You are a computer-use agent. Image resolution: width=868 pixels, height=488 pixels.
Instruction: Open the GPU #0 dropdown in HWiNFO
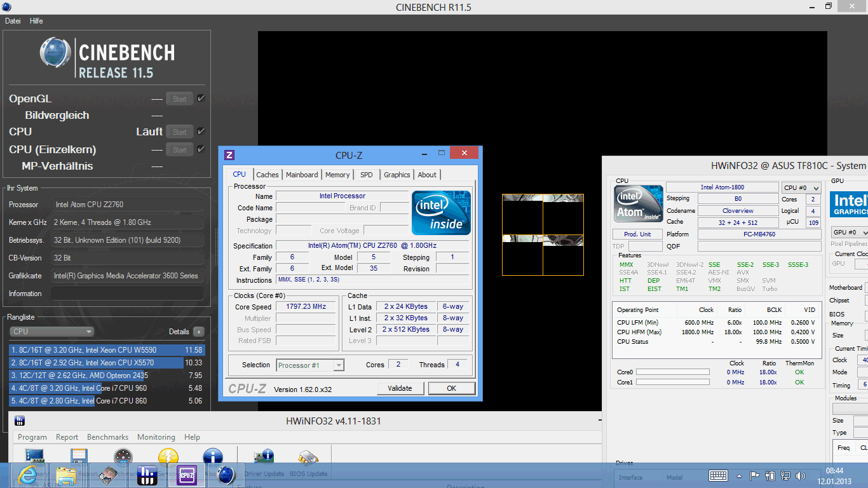[849, 233]
